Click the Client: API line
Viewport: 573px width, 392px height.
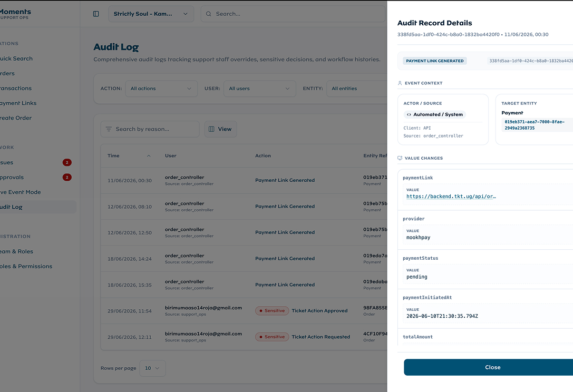[417, 128]
